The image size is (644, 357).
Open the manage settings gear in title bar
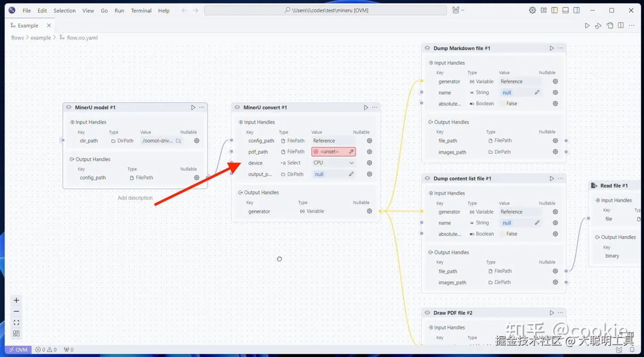(x=532, y=10)
